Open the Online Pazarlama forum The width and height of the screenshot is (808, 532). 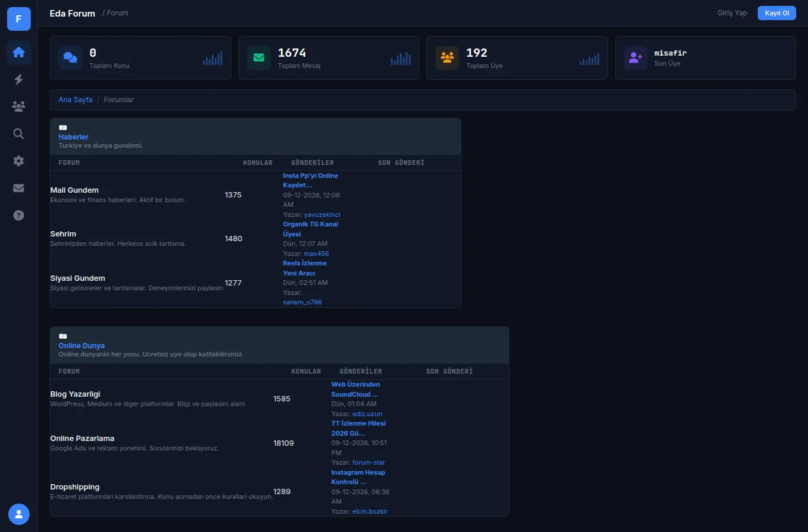(82, 439)
